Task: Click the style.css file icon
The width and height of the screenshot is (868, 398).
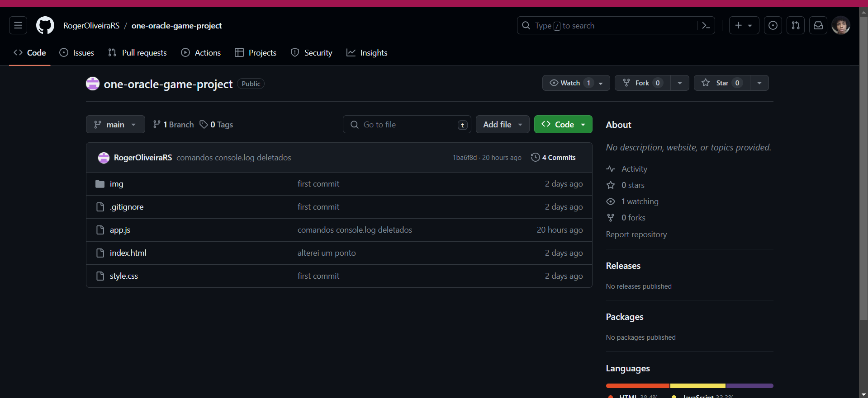Action: tap(100, 276)
